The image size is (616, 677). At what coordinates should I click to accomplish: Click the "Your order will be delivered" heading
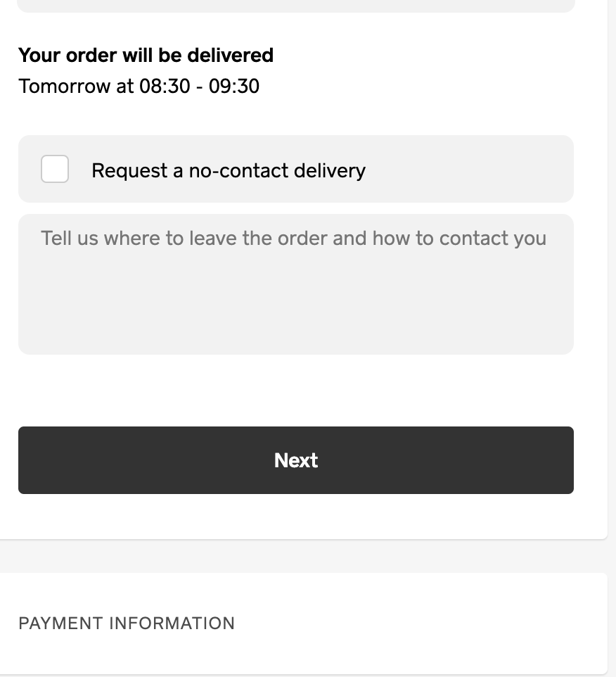pos(146,56)
